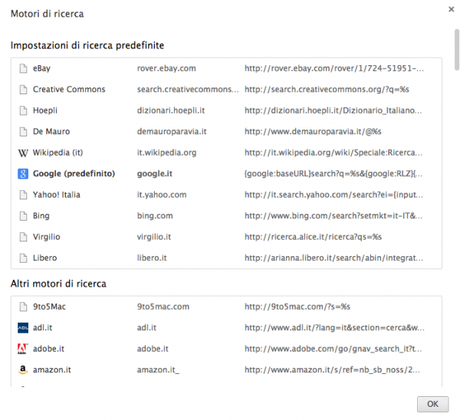Click the www.adobe.com gnav_search URL
460x420 pixels.
(x=333, y=349)
